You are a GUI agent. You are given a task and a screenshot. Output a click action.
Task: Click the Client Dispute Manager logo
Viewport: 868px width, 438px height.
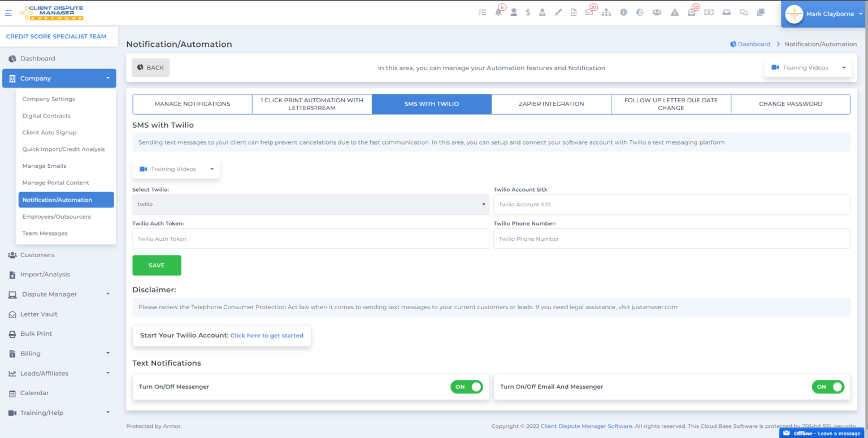tap(50, 12)
